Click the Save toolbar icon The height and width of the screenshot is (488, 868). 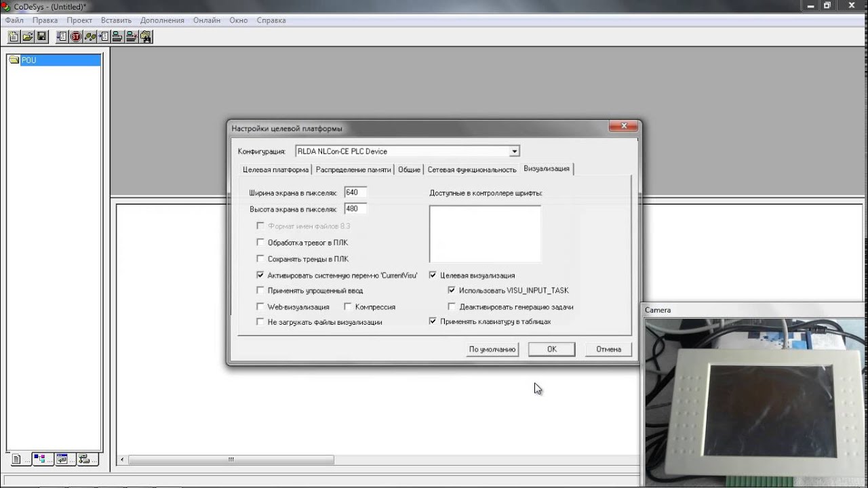[x=41, y=37]
